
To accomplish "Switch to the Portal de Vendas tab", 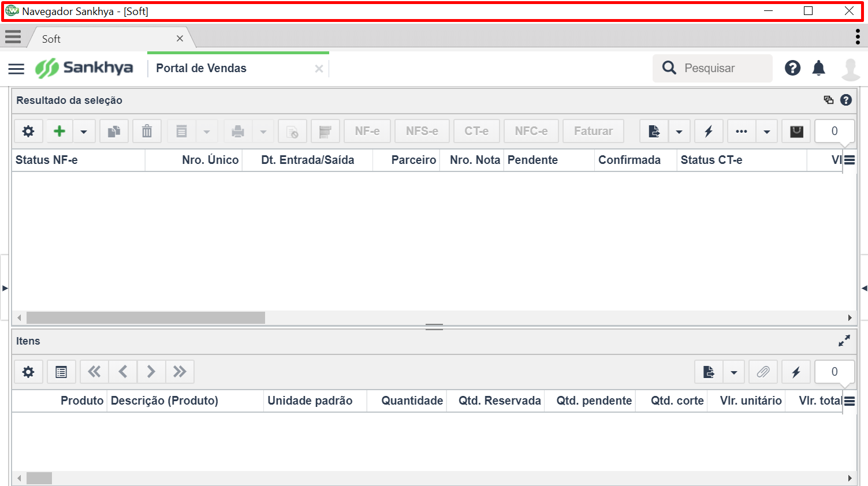I will click(x=201, y=68).
